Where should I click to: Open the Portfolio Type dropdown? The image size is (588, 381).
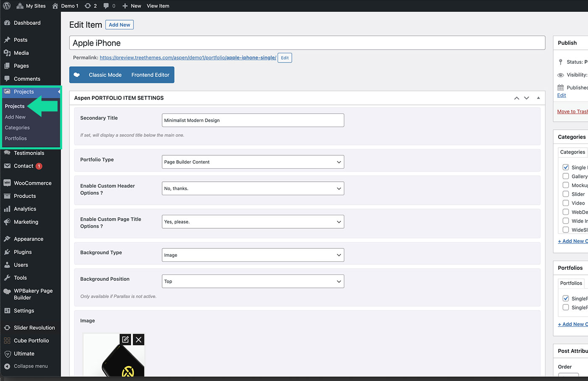(253, 162)
